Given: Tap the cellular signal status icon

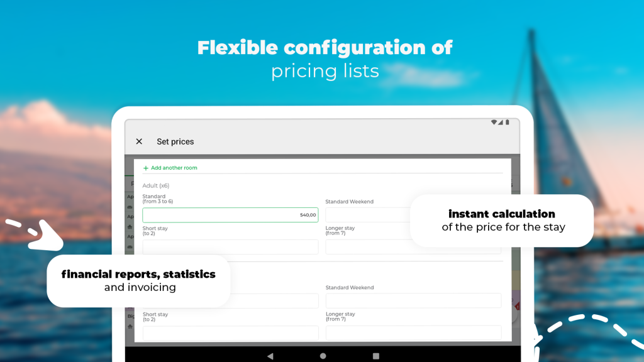Looking at the screenshot, I should point(501,122).
